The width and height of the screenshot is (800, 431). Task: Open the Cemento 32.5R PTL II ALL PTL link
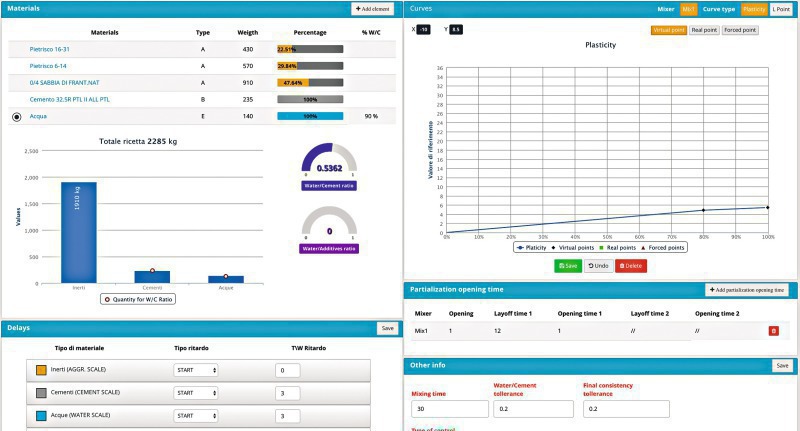(69, 99)
